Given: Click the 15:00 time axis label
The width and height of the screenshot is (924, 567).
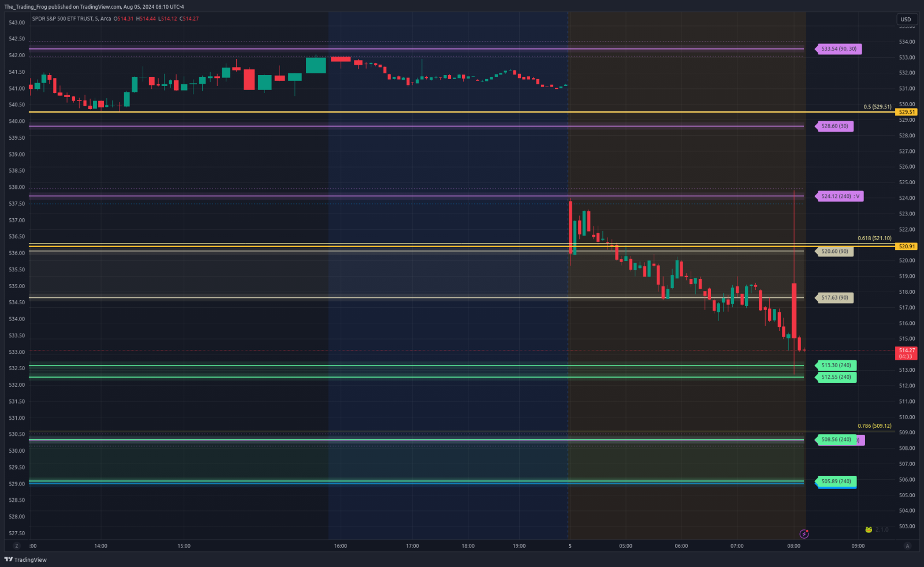Looking at the screenshot, I should tap(184, 546).
